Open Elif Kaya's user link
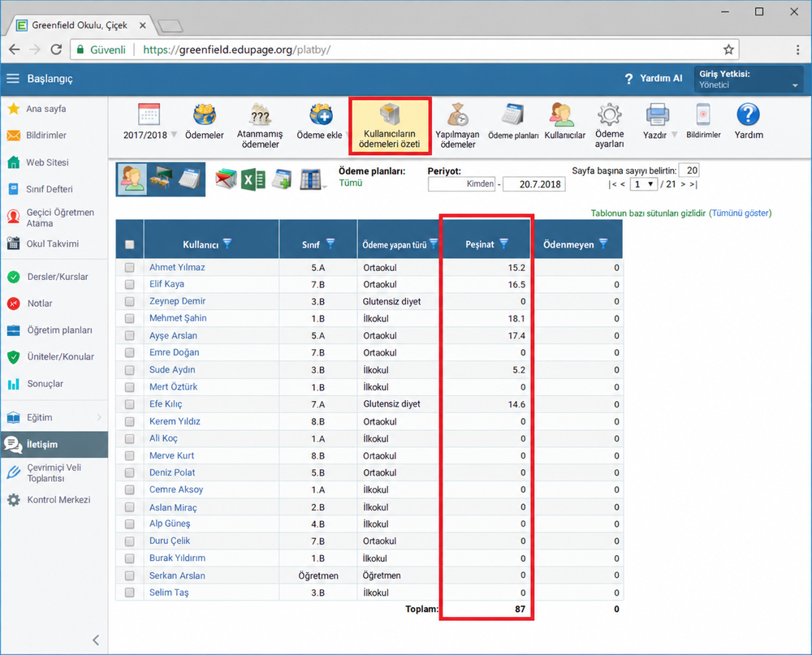Image resolution: width=812 pixels, height=655 pixels. click(166, 284)
